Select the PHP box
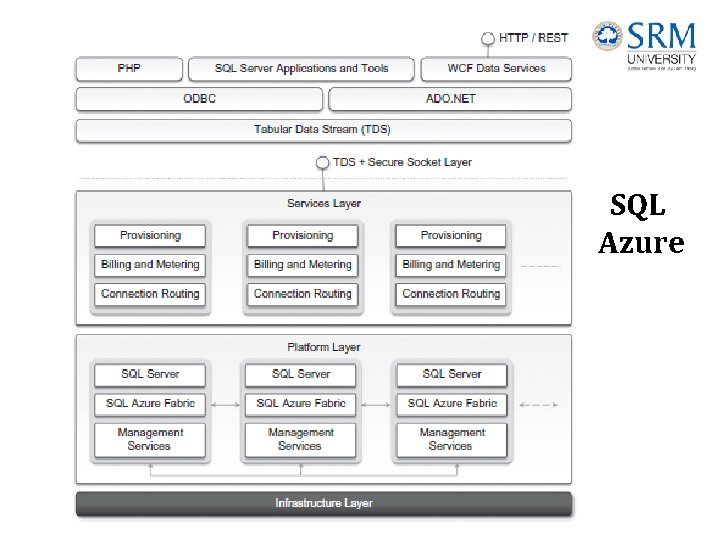The image size is (720, 540). click(129, 69)
